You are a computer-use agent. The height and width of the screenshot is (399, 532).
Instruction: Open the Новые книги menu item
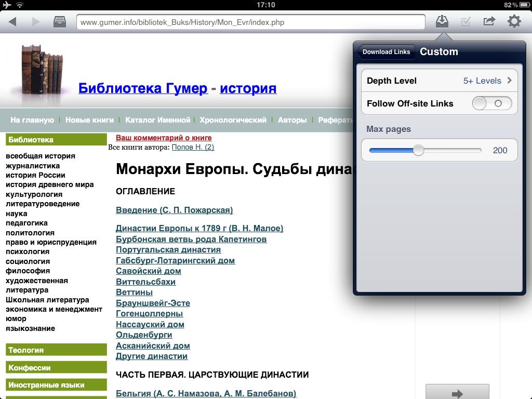click(89, 120)
